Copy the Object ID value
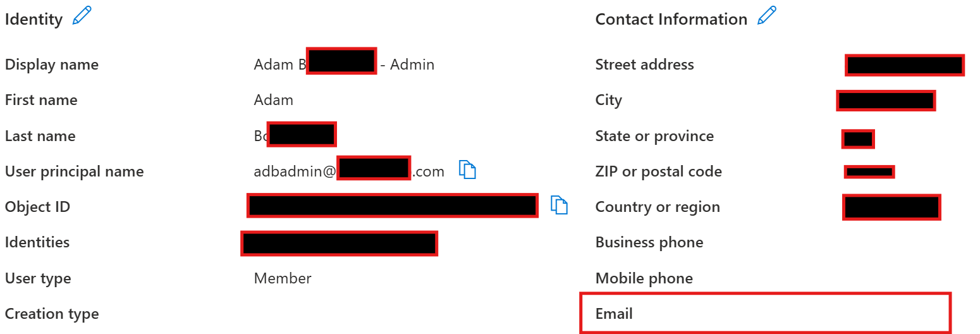 [559, 206]
